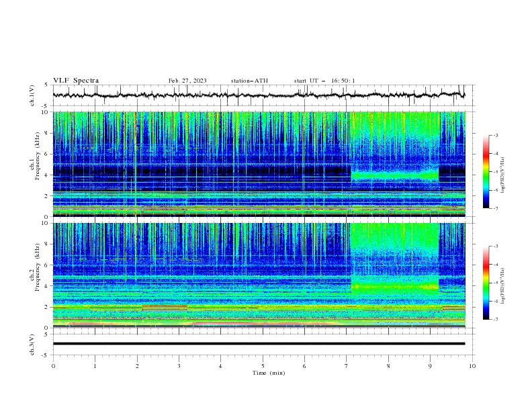The image size is (532, 411).
Task: Click time axis tick label "5"
Action: click(263, 366)
